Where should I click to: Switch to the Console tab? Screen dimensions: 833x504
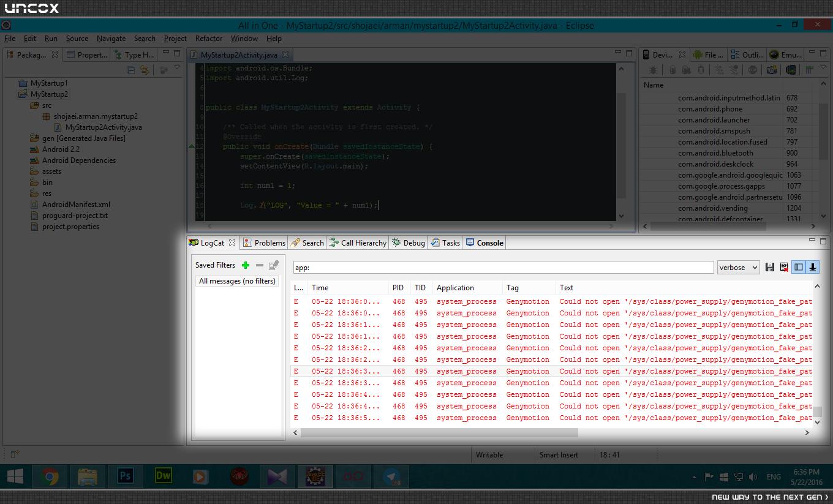(x=484, y=243)
